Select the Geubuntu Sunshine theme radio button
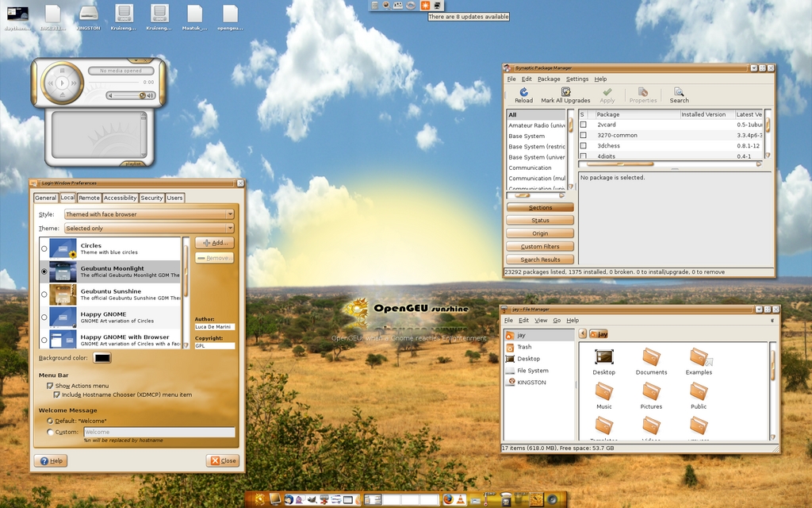The image size is (812, 508). coord(44,294)
